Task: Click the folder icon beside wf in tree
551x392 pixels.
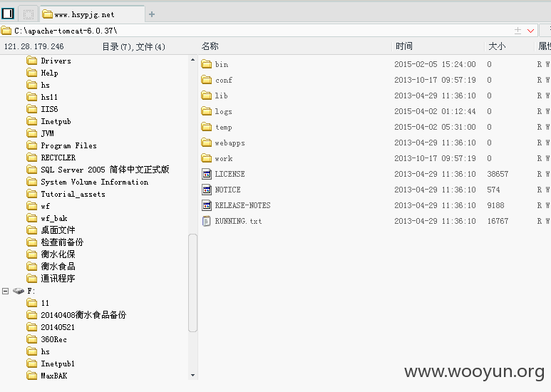Action: tap(31, 206)
